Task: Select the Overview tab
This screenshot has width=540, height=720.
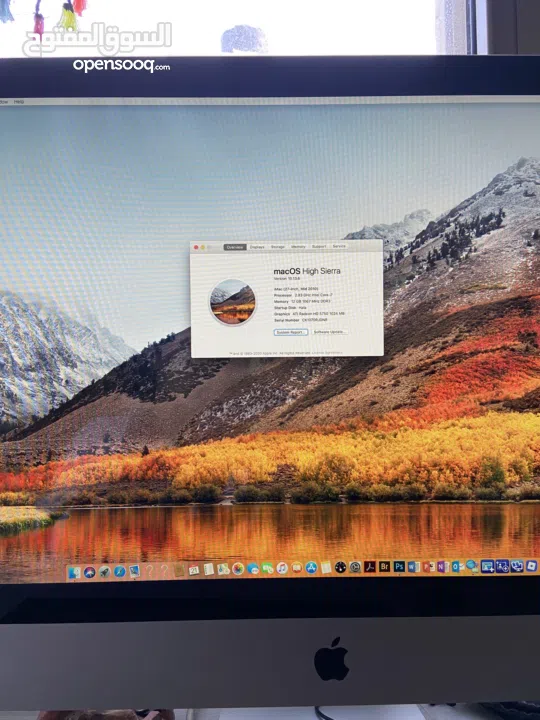Action: 235,247
